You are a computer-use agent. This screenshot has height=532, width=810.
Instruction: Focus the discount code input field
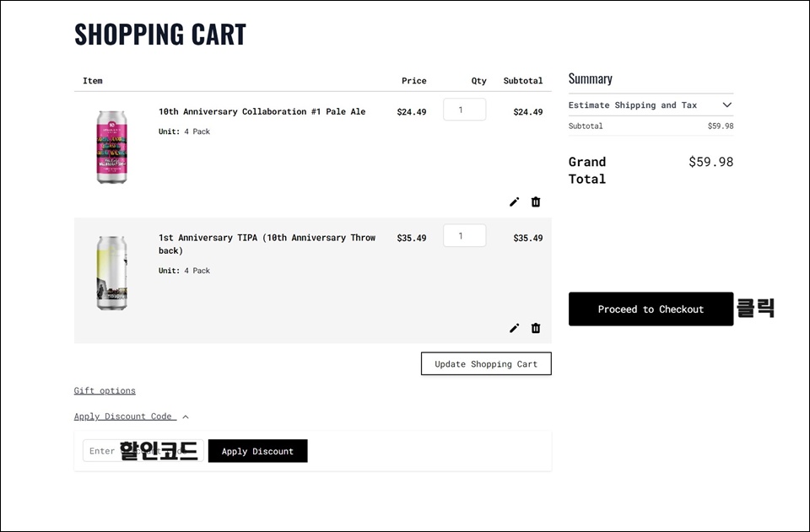pyautogui.click(x=143, y=451)
